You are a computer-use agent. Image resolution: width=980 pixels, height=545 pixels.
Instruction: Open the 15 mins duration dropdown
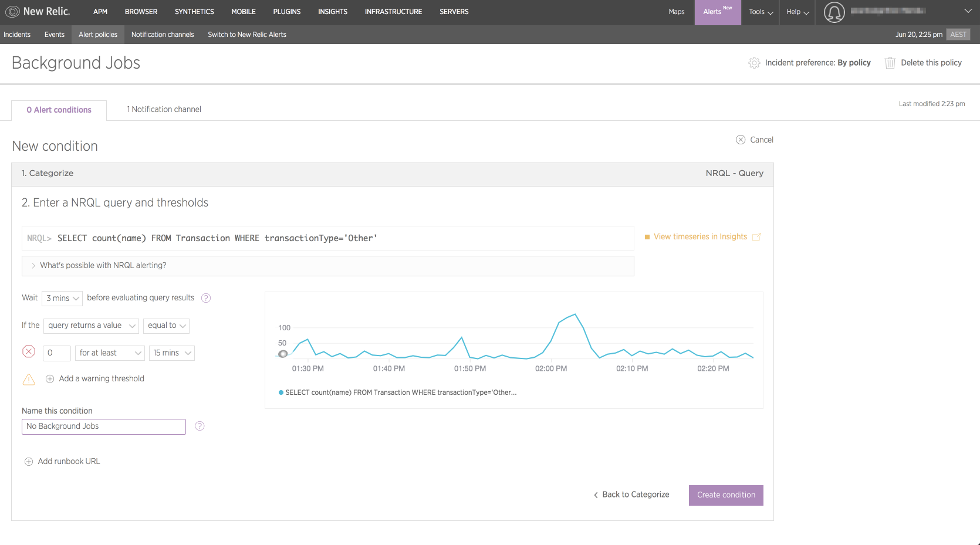(172, 353)
